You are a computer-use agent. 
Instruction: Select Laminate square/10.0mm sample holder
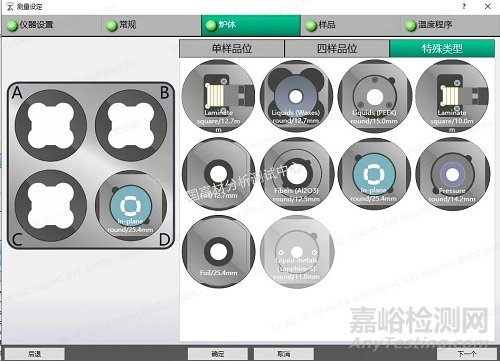pyautogui.click(x=452, y=96)
